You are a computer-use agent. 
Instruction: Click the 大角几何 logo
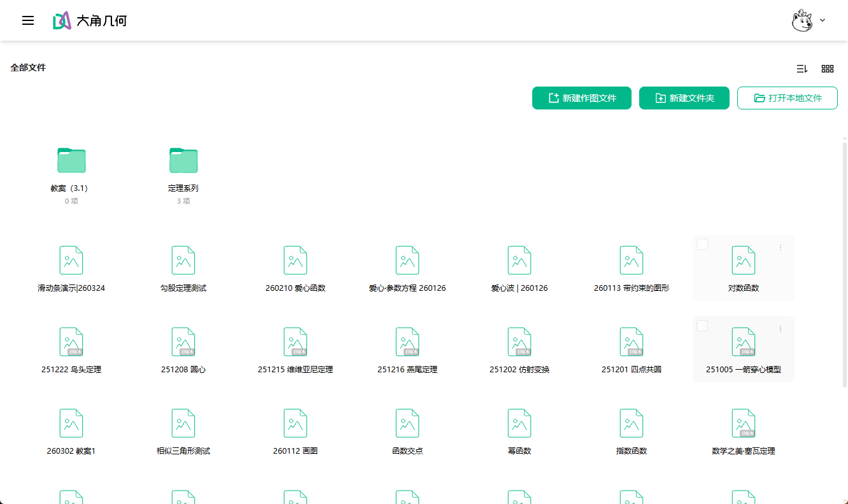90,20
